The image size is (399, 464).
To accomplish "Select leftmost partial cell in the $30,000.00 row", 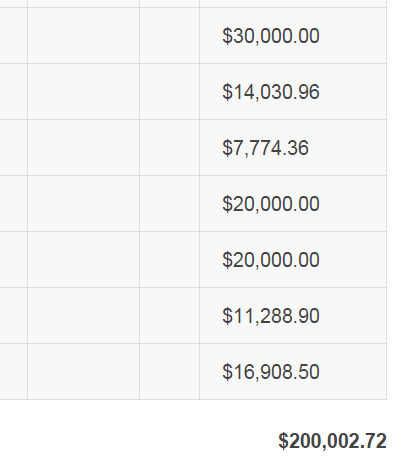I will point(13,36).
